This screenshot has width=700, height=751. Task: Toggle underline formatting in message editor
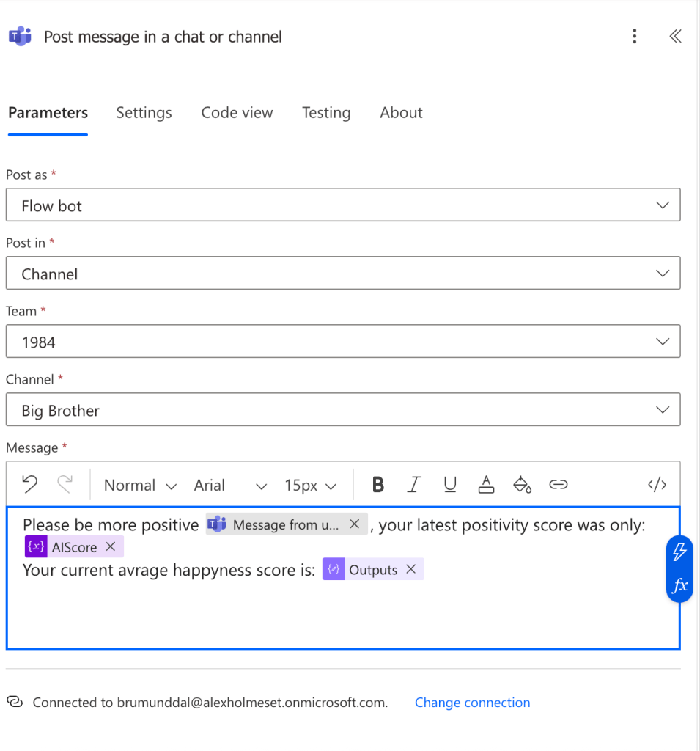tap(450, 485)
